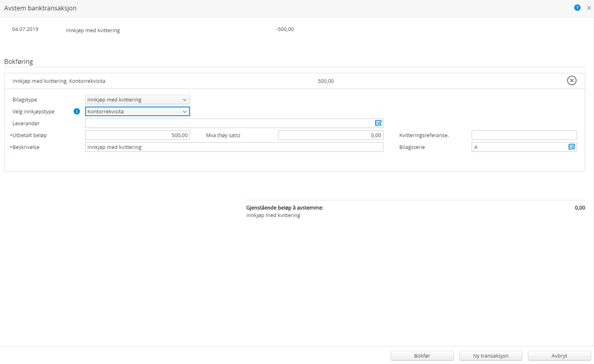Viewport: 594px width, 364px height.
Task: Close the Avstem banktransaksjon dialog
Action: [589, 8]
